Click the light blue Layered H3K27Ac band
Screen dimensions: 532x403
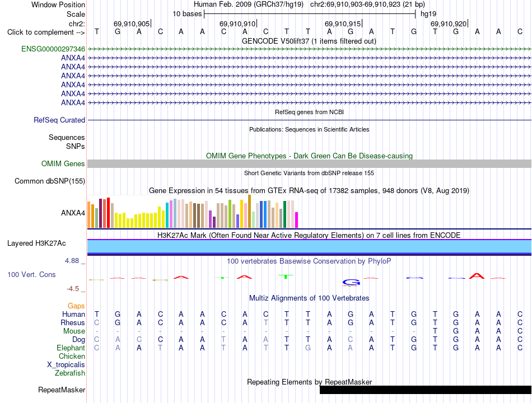tap(309, 246)
